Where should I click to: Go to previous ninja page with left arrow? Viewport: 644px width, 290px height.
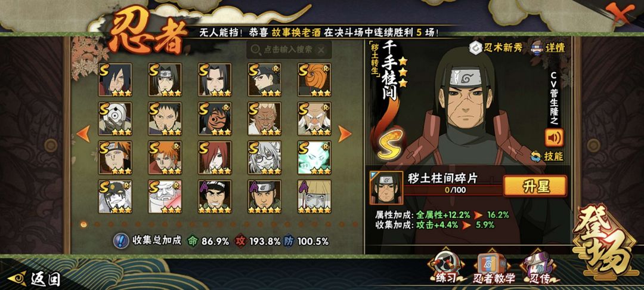click(83, 134)
